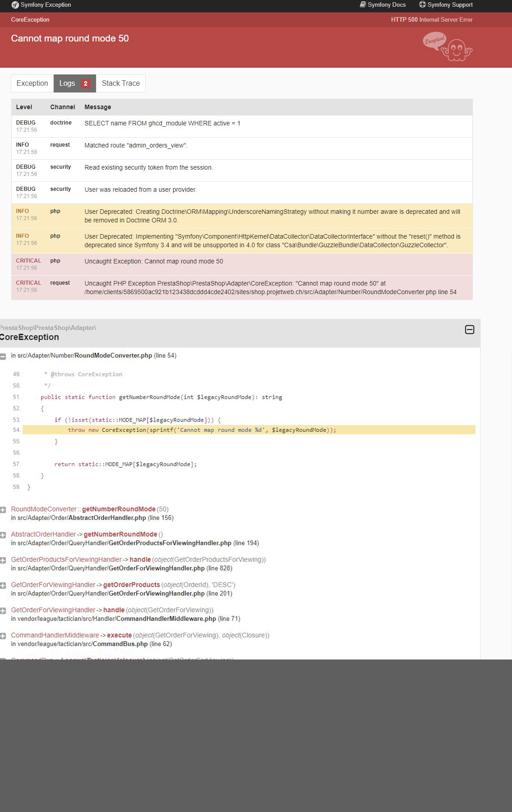512x812 pixels.
Task: Collapse RoundModeConverter.php line 54 code
Action: (x=3, y=356)
